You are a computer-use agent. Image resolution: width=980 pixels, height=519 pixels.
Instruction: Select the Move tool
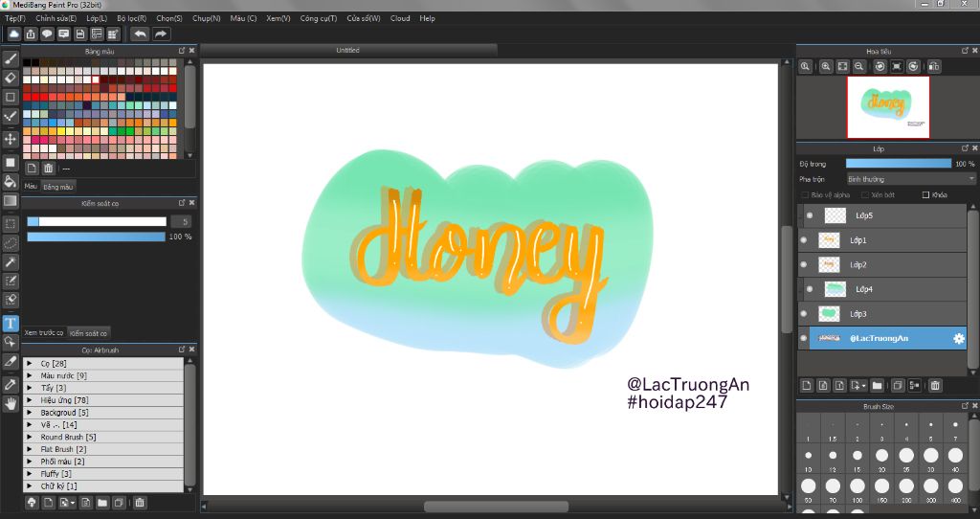coord(10,138)
